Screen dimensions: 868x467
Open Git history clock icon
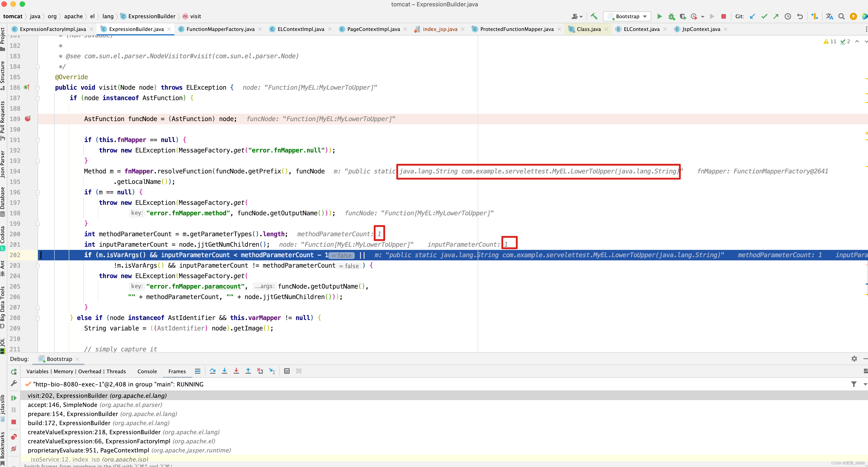click(787, 16)
